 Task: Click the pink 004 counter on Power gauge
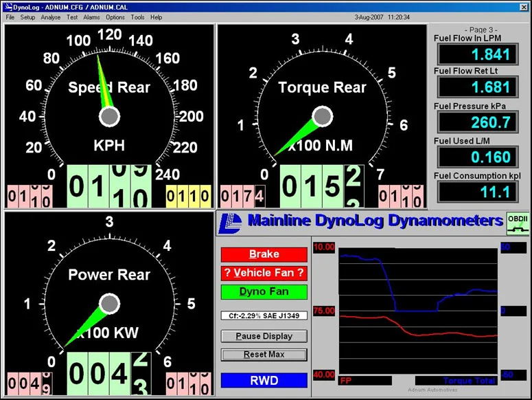(30, 384)
